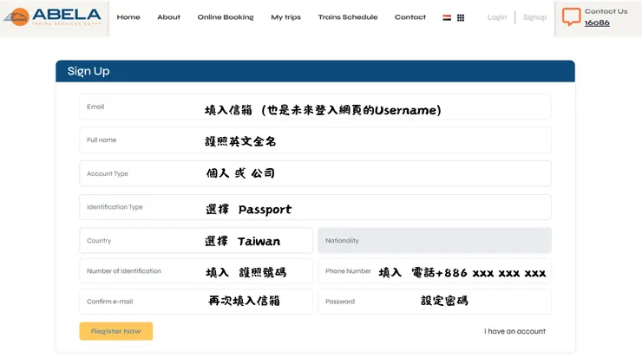The width and height of the screenshot is (642, 364).
Task: Open My trips in the navigation
Action: tap(285, 17)
